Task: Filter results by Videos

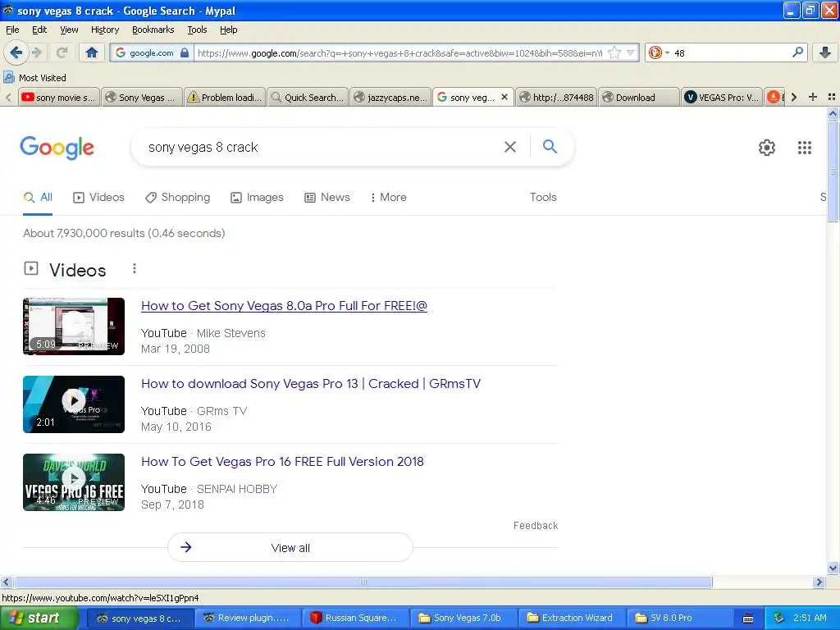Action: click(98, 197)
